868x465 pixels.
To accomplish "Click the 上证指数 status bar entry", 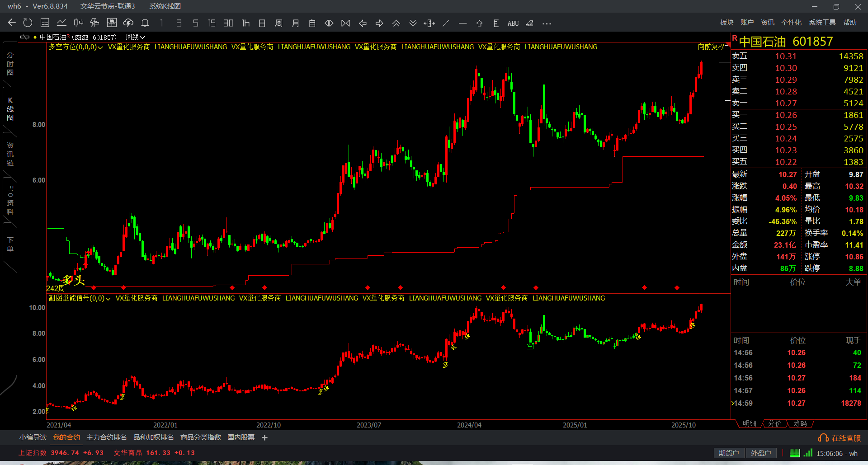I will (x=61, y=453).
